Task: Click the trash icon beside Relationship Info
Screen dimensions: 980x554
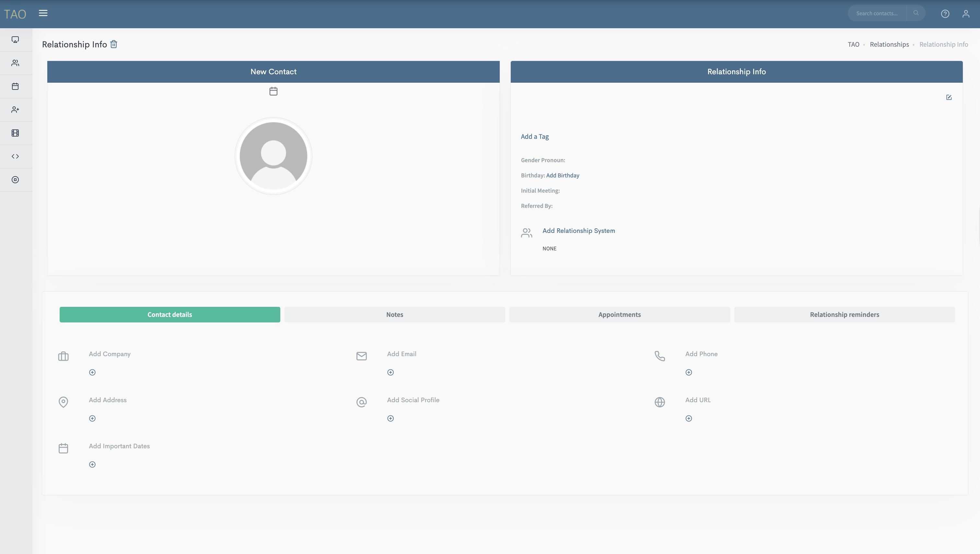Action: (113, 44)
